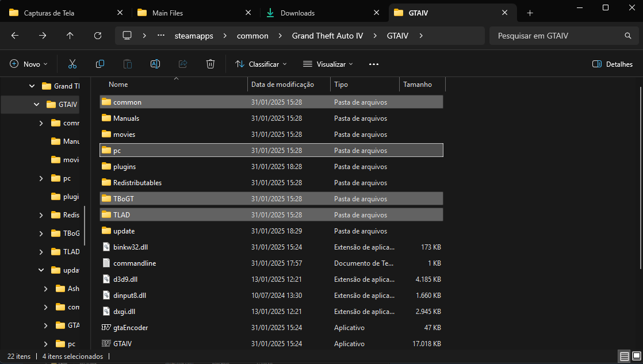The image size is (643, 364).
Task: Click the Cut scissors icon
Action: point(72,64)
